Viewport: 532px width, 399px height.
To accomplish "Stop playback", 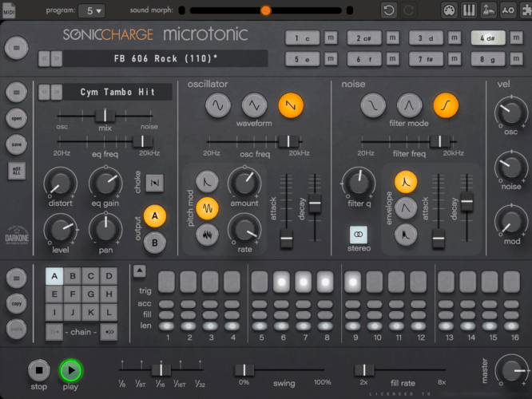I will (x=39, y=370).
